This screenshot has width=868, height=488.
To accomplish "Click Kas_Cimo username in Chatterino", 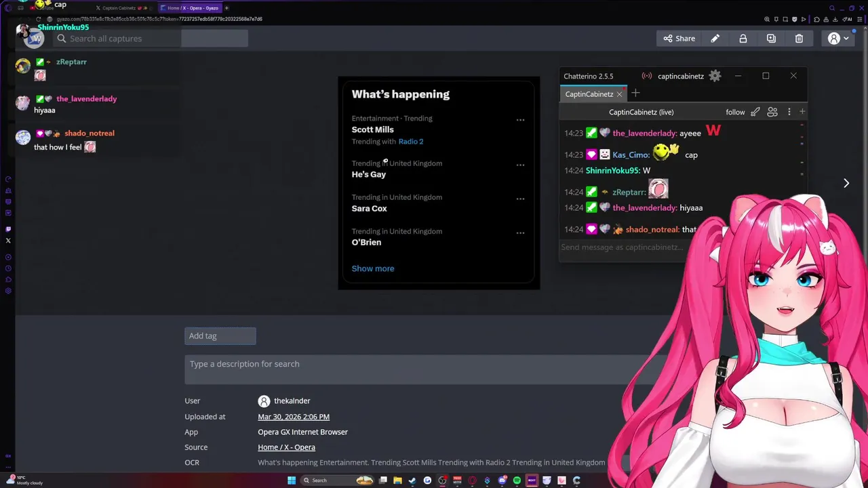I will click(x=631, y=155).
